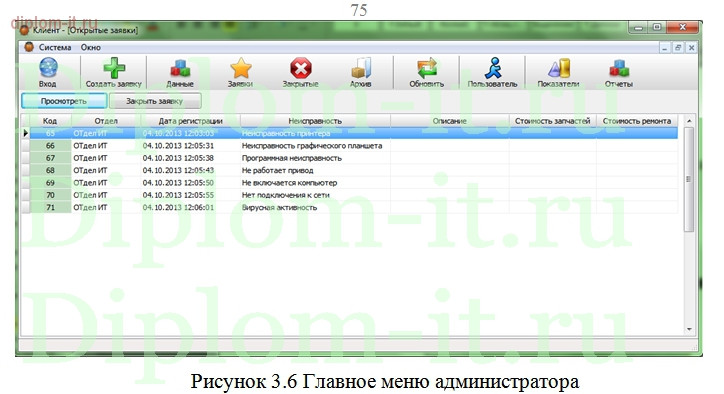Open the Отчеты cubes icon
The height and width of the screenshot is (394, 724).
[619, 68]
